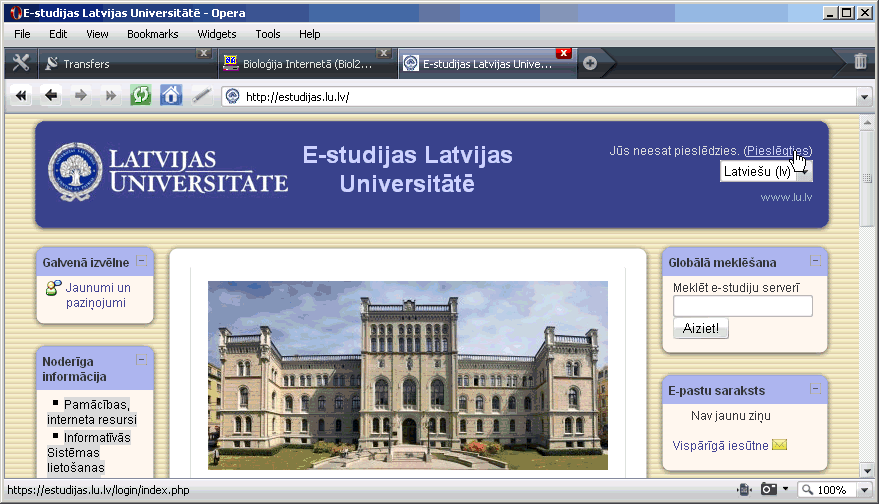Select the E-studijas Latvijas Unive... tab

pyautogui.click(x=487, y=63)
